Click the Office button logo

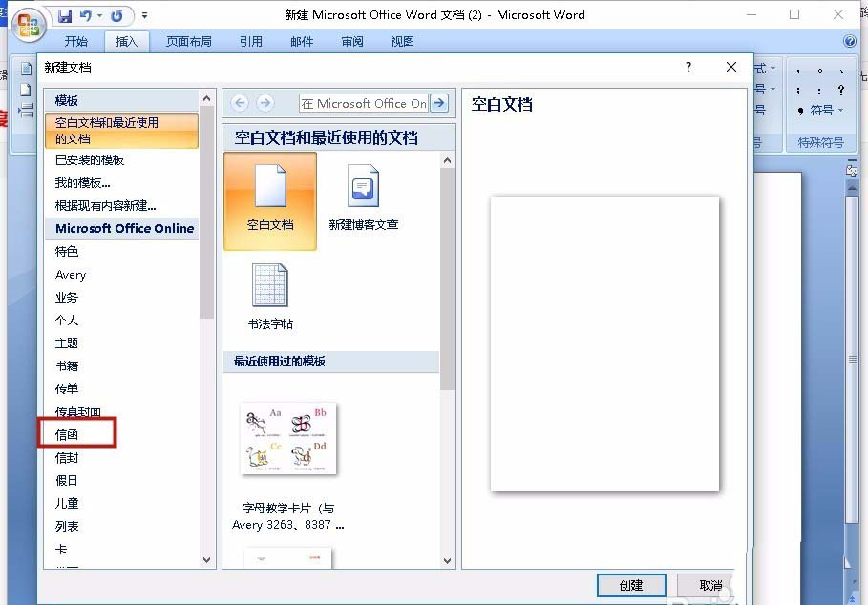29,26
